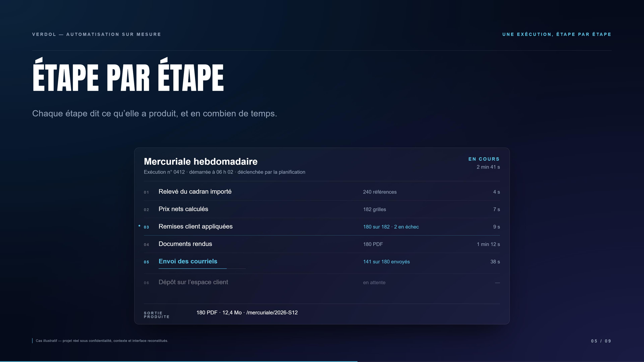Click step number '01'

[x=146, y=192]
